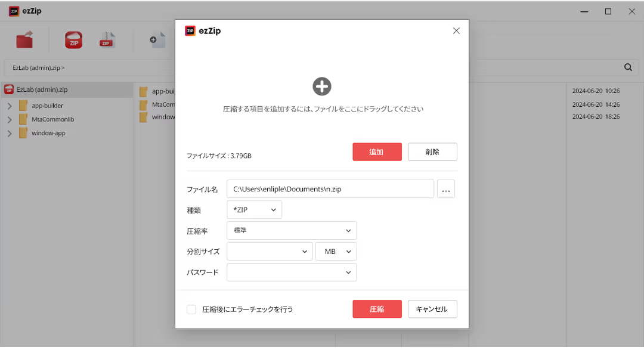Expand the app-builder tree node
This screenshot has height=359, width=644.
(x=10, y=106)
